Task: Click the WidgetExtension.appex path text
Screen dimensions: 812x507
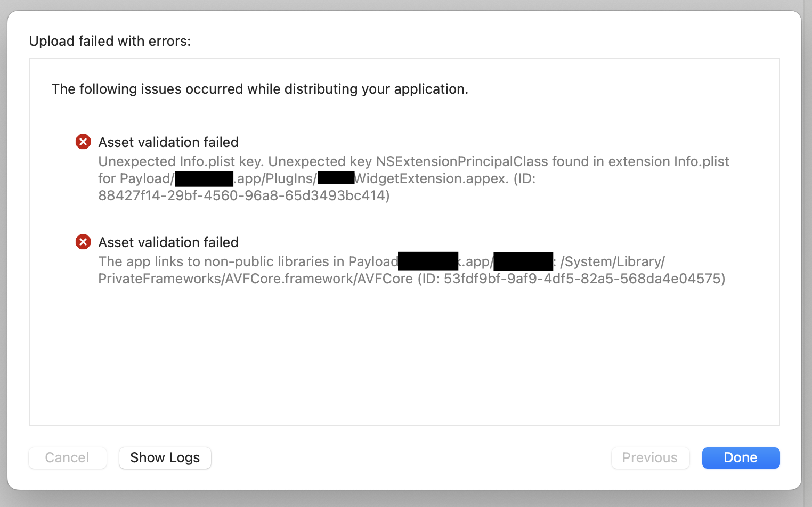Action: click(x=431, y=178)
